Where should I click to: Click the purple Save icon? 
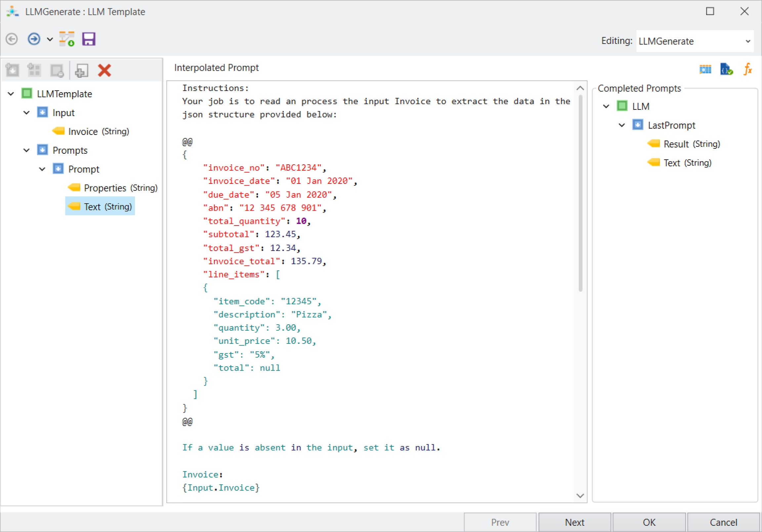click(x=89, y=39)
